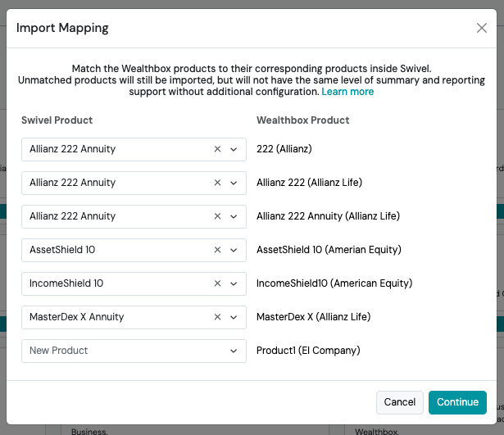Image resolution: width=504 pixels, height=435 pixels.
Task: Clear the MasterDex X Annuity selection
Action: point(218,317)
